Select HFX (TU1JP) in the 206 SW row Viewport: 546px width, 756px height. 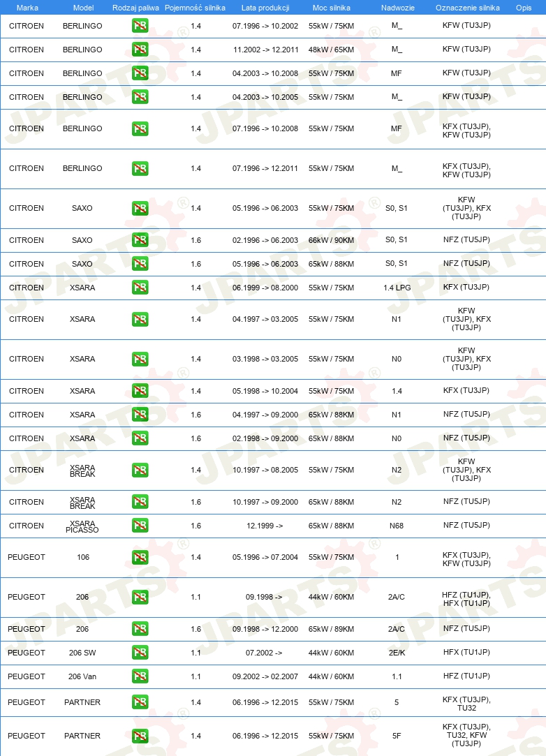point(466,653)
